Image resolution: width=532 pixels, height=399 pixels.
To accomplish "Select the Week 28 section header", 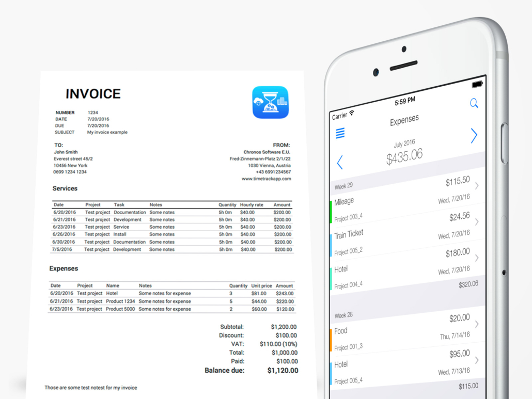I will (344, 315).
